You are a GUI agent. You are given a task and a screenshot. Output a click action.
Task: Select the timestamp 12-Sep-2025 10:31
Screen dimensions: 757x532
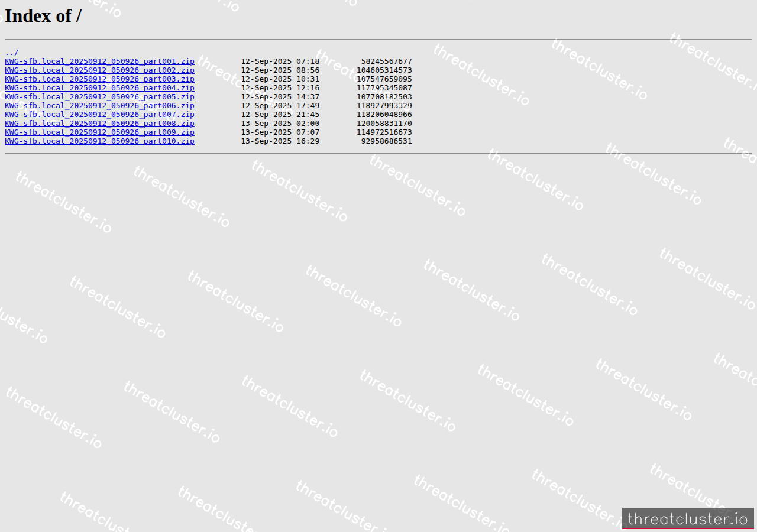(280, 79)
